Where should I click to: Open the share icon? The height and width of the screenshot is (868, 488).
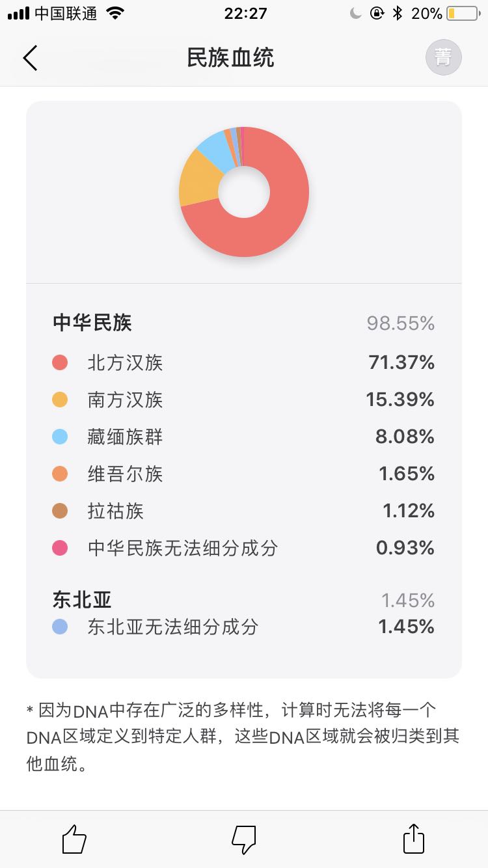(x=414, y=839)
